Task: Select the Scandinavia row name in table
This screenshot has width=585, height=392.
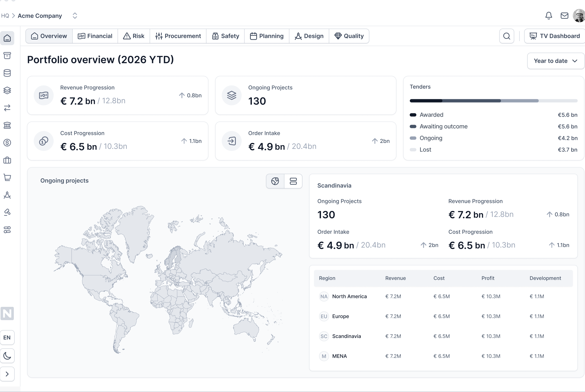Action: [347, 336]
